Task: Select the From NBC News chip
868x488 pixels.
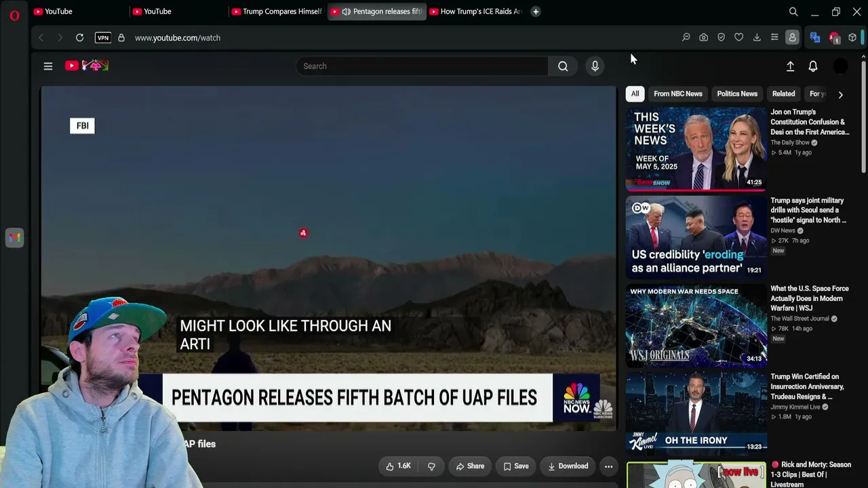Action: click(678, 94)
